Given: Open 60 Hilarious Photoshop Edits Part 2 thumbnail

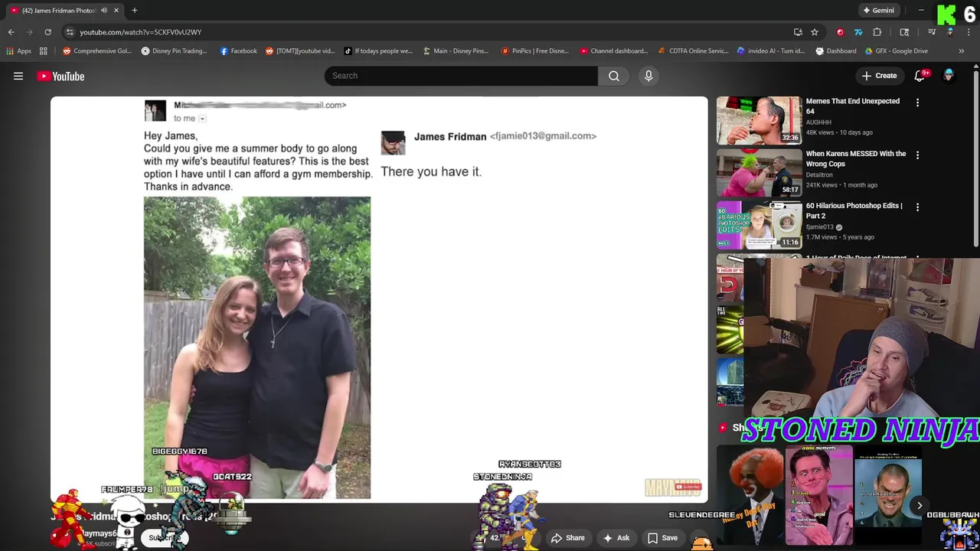Looking at the screenshot, I should (x=759, y=225).
